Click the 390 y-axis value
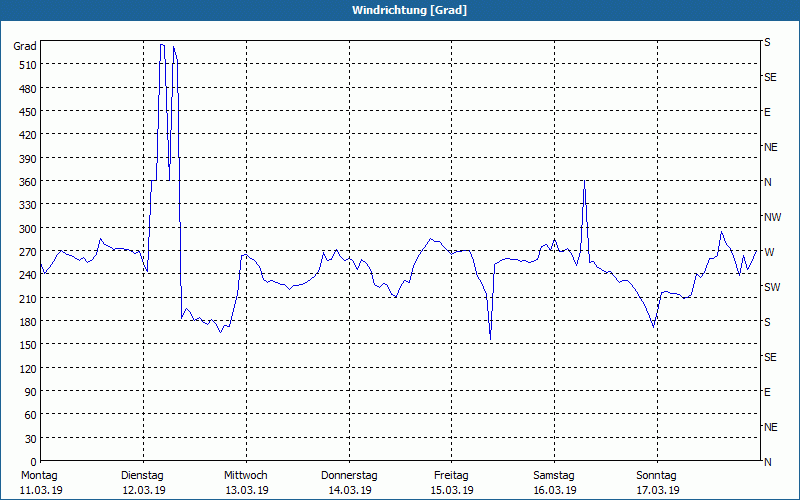This screenshot has height=500, width=800. (x=28, y=159)
